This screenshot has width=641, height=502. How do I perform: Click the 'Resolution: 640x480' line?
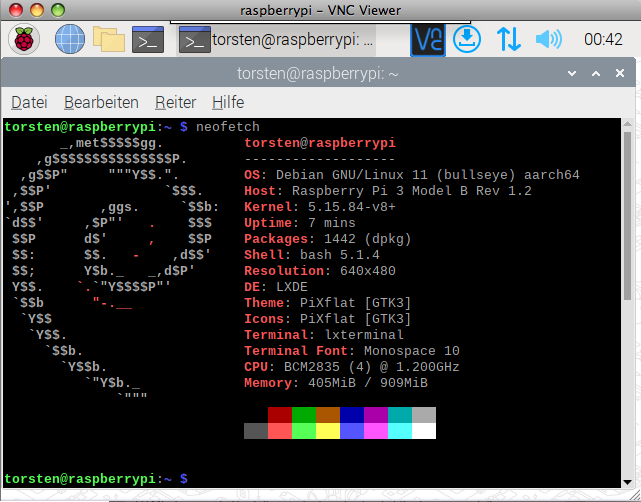(320, 271)
